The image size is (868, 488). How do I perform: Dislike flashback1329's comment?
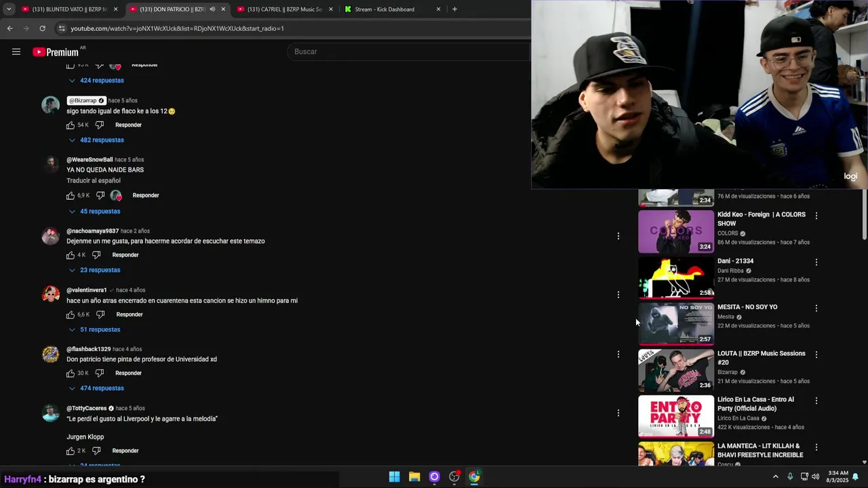[x=99, y=373]
